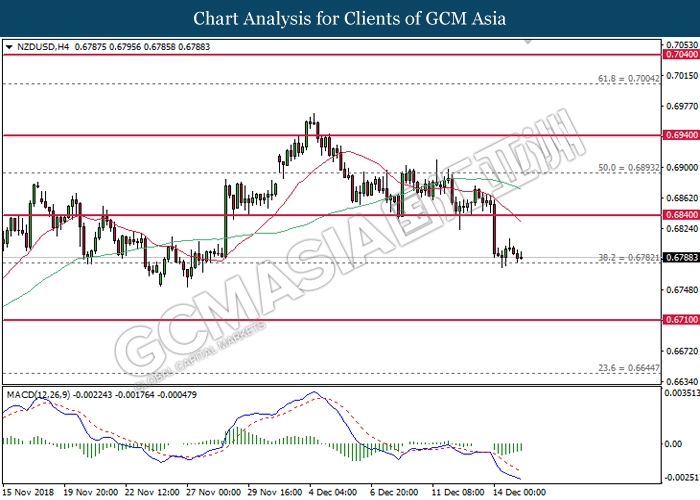This screenshot has width=700, height=500.
Task: Click the 14 Dec 00:00 time label
Action: (519, 492)
